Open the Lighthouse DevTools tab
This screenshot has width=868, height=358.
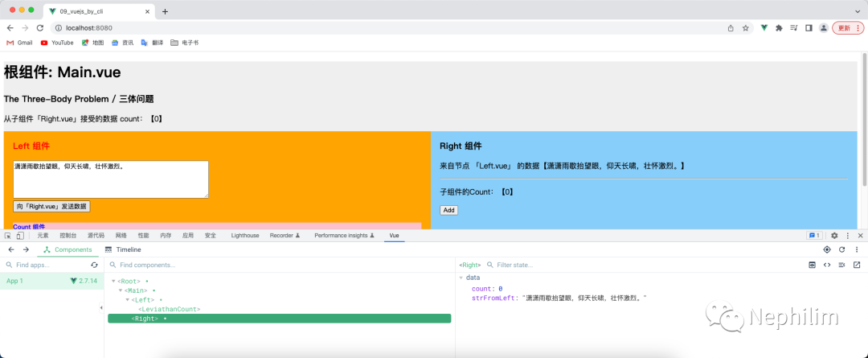pos(245,236)
